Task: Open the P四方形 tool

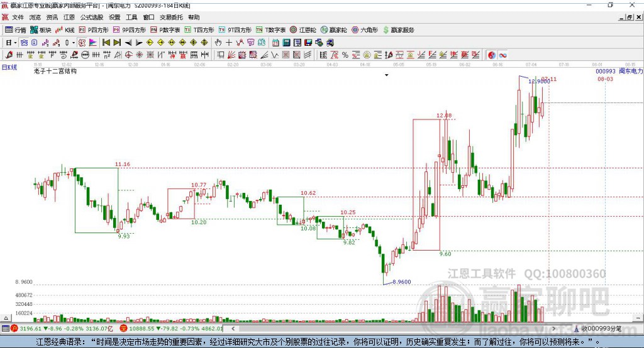Action: click(x=94, y=30)
